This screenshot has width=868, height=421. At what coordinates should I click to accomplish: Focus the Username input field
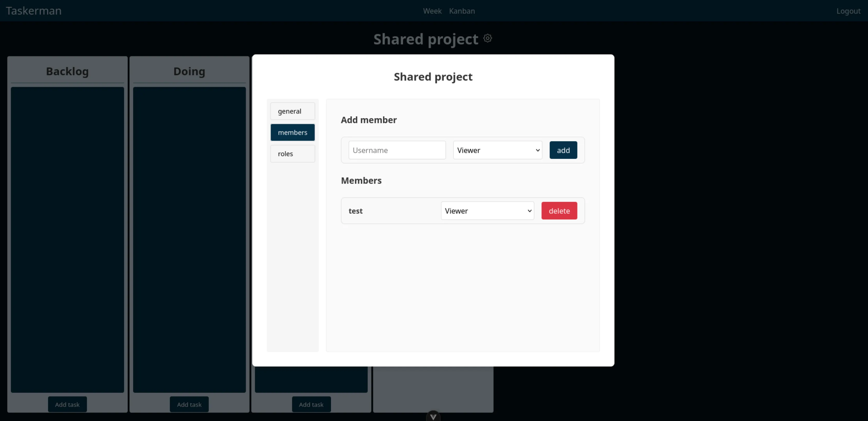397,150
